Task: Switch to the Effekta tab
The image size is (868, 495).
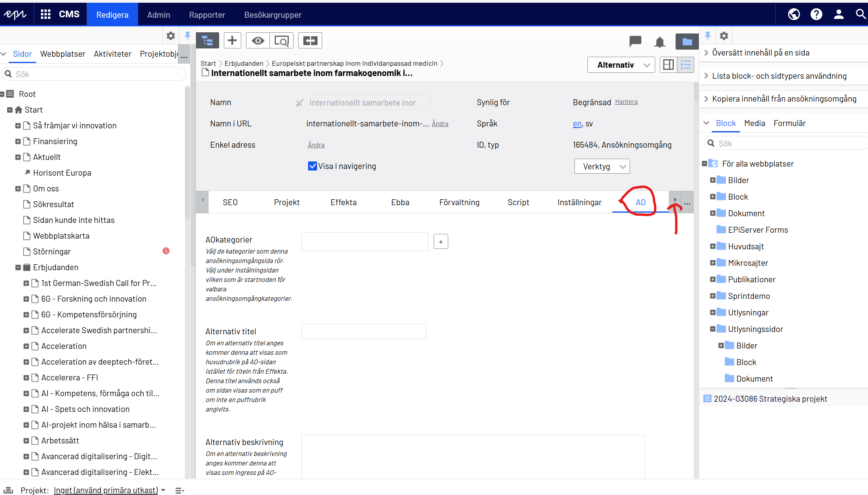Action: point(343,202)
